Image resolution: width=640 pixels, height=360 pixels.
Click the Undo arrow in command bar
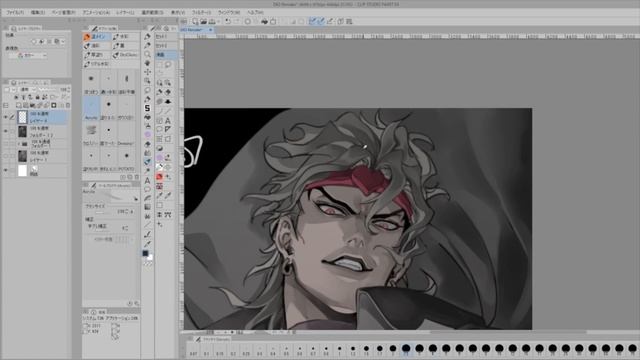228,21
